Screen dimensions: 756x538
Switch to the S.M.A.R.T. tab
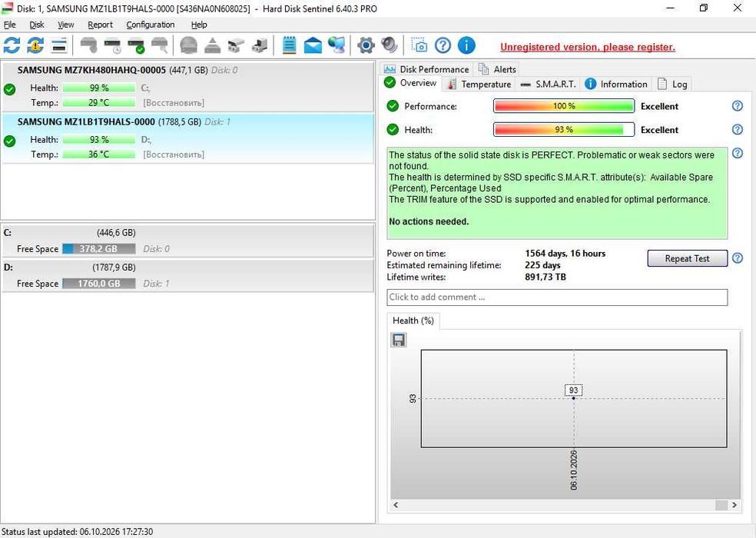click(x=549, y=84)
